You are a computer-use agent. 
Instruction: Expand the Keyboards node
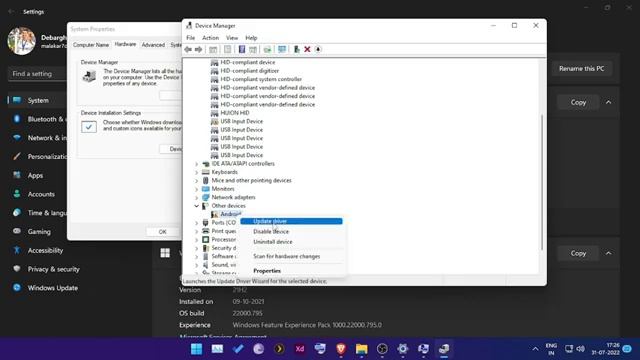coord(196,172)
